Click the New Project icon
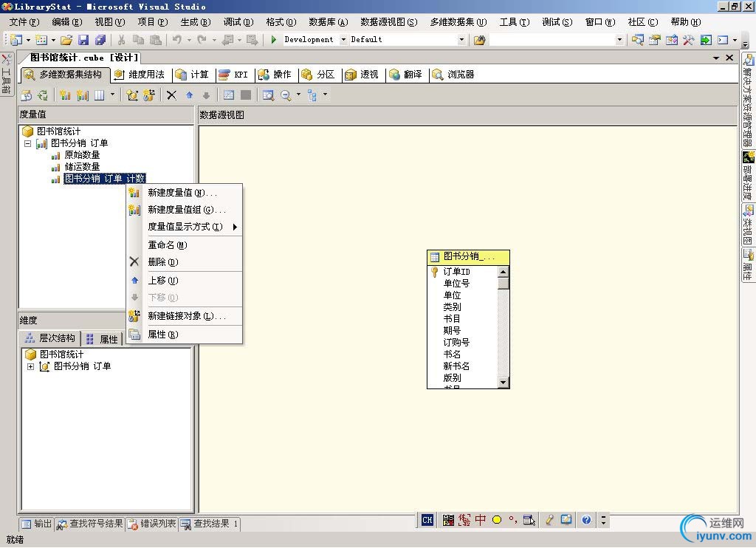Image resolution: width=756 pixels, height=548 pixels. (16, 40)
